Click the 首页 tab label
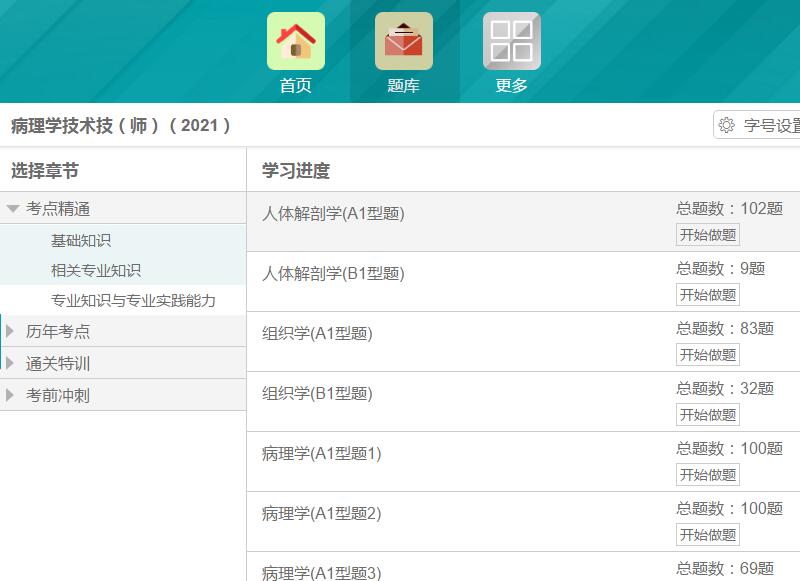This screenshot has height=581, width=800. pos(295,85)
